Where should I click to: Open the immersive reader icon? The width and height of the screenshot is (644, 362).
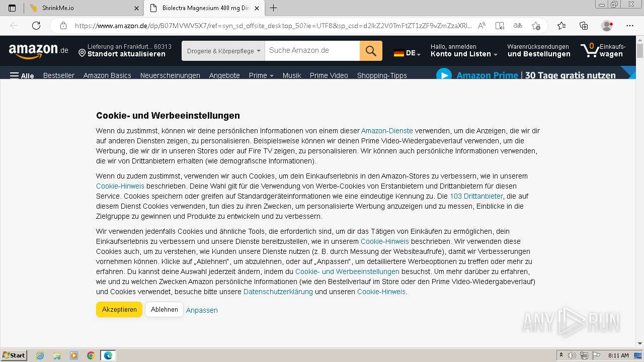[500, 26]
